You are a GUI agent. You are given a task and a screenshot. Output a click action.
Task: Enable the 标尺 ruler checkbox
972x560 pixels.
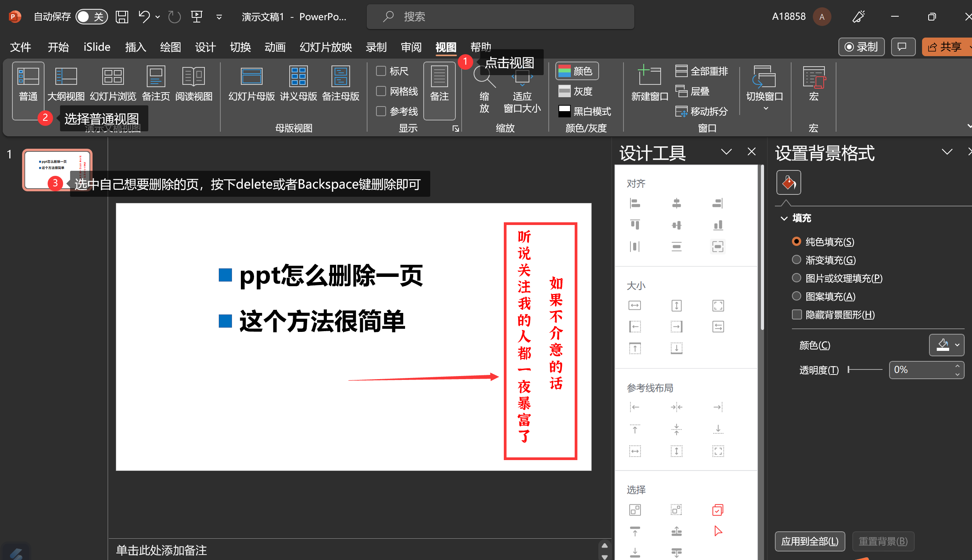pos(381,71)
